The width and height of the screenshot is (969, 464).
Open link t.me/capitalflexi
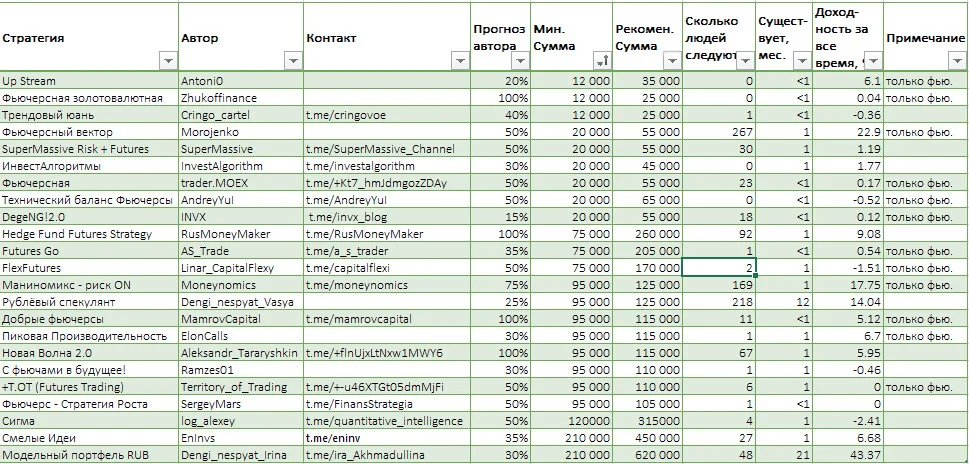(x=348, y=268)
